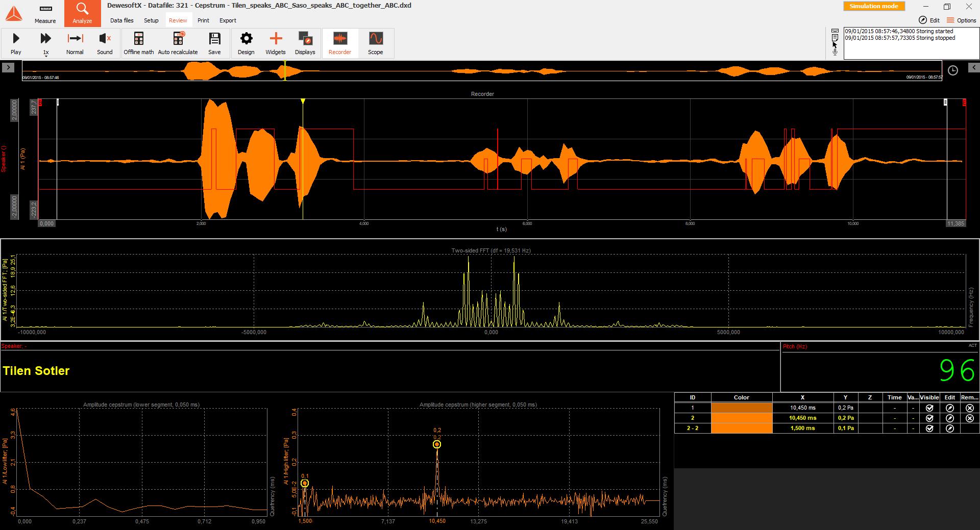Click the Displays toolbar icon
Screen dimensions: 980x530
305,43
